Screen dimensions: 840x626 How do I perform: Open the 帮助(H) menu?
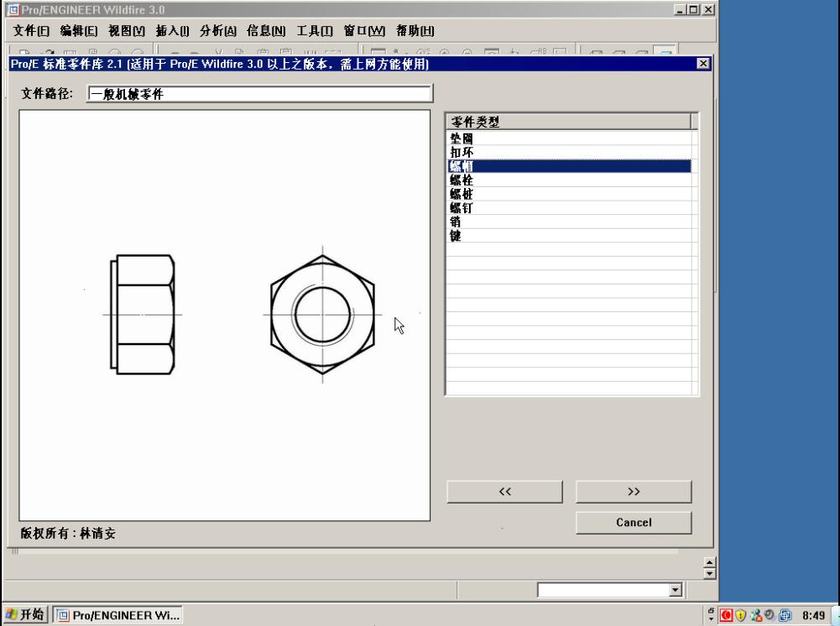[415, 31]
